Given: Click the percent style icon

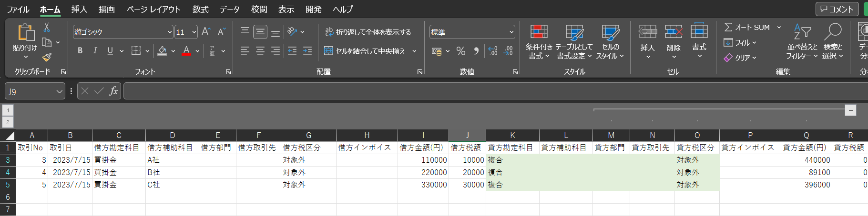Looking at the screenshot, I should point(460,51).
